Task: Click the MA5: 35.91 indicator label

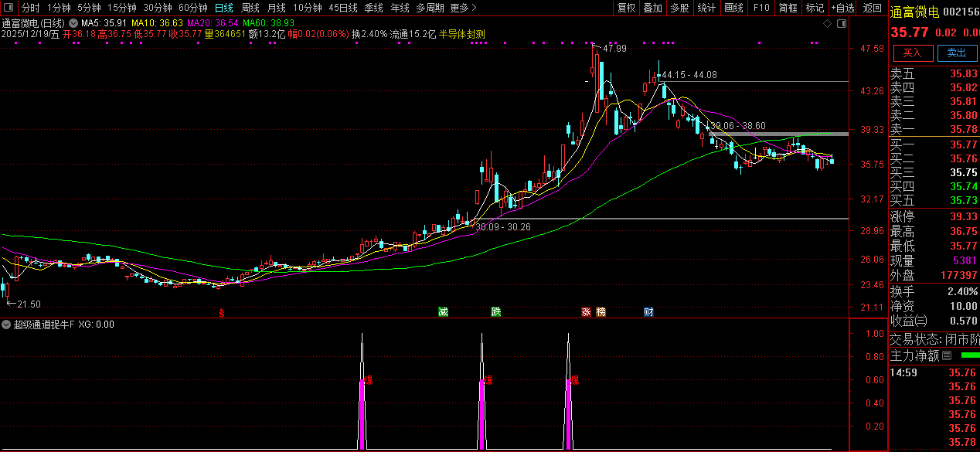Action: tap(104, 24)
